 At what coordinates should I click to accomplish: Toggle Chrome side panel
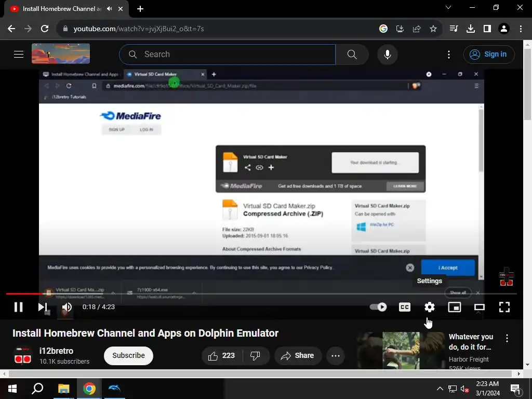[x=487, y=29]
